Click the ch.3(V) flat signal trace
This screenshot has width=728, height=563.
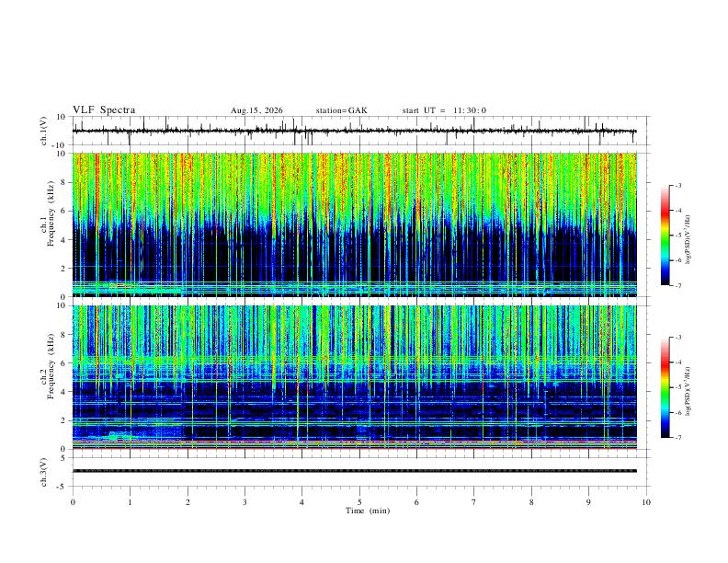(354, 471)
